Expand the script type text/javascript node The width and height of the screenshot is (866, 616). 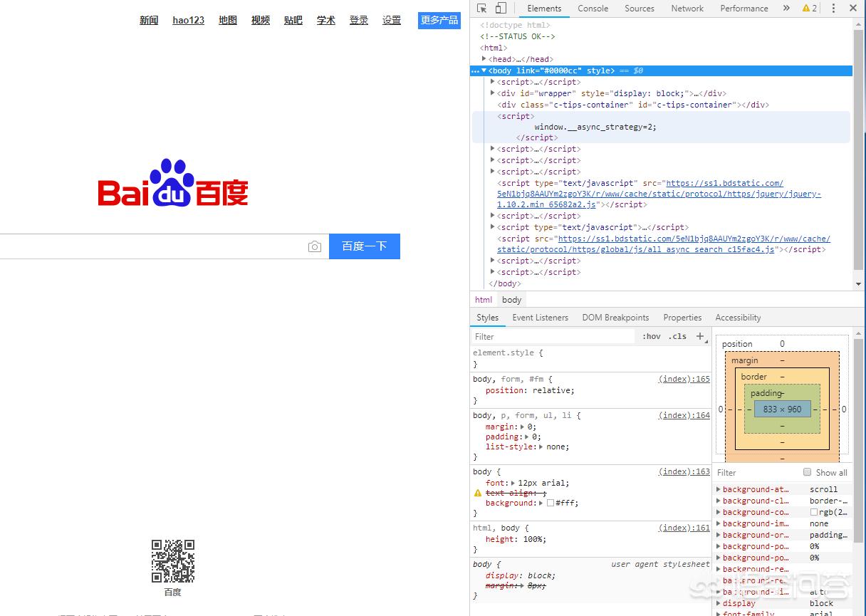(493, 227)
